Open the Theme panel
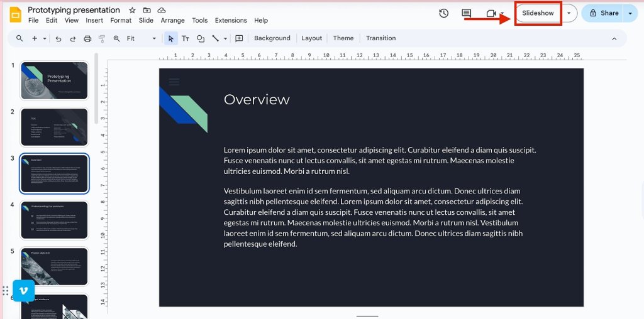The width and height of the screenshot is (644, 319). click(343, 38)
